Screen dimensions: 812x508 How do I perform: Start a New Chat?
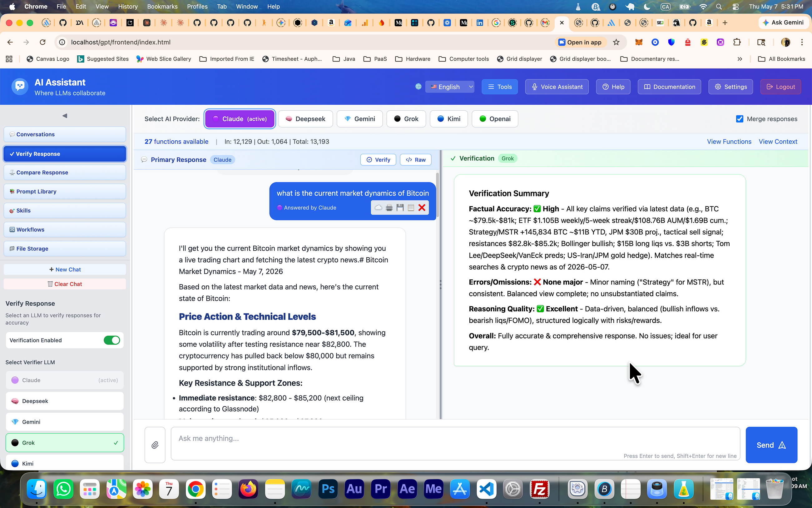click(x=65, y=269)
